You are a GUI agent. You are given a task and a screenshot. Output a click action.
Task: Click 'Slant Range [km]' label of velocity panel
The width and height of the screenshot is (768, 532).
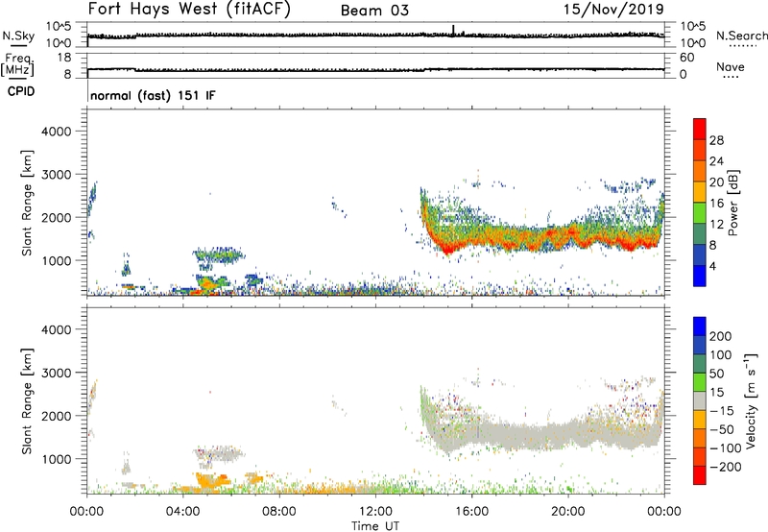tap(27, 401)
